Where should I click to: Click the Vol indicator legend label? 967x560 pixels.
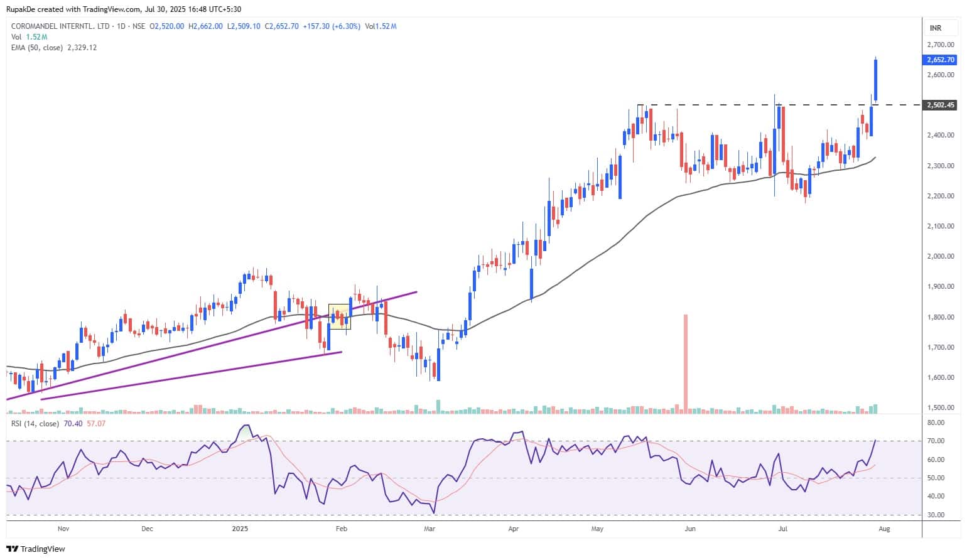[16, 37]
